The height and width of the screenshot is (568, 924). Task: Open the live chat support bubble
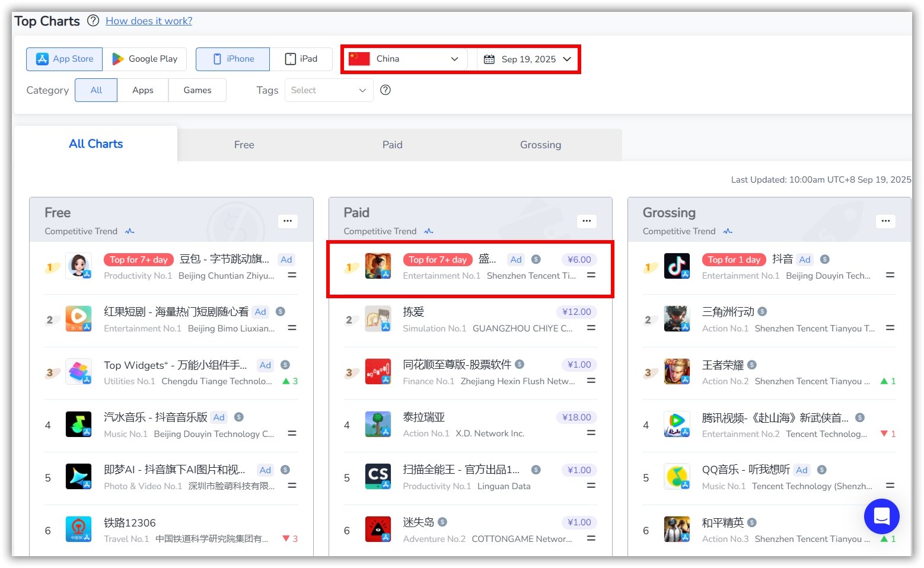[x=881, y=516]
